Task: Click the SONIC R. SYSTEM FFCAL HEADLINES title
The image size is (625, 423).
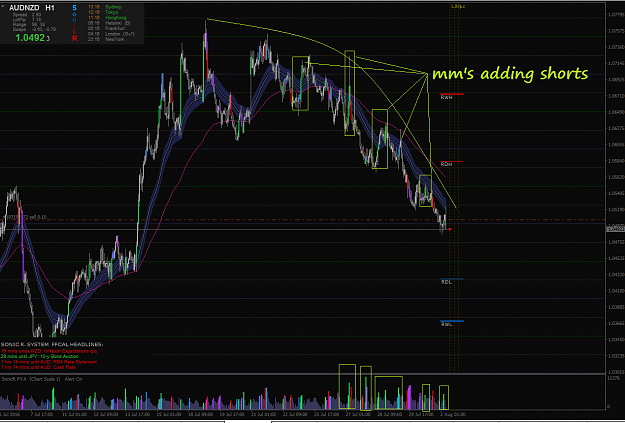Action: (52, 344)
